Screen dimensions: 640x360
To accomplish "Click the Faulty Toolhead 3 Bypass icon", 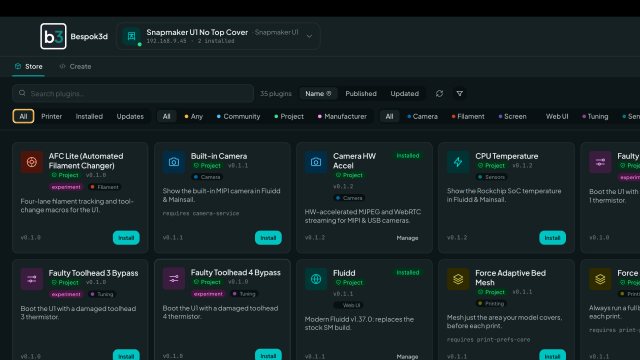I will (x=31, y=279).
